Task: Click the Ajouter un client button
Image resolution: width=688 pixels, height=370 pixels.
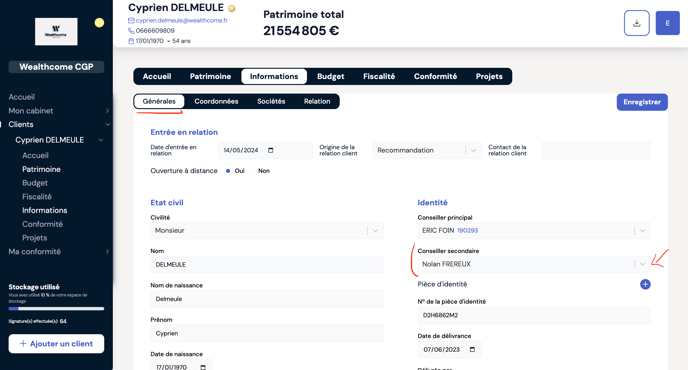Action: pyautogui.click(x=56, y=344)
